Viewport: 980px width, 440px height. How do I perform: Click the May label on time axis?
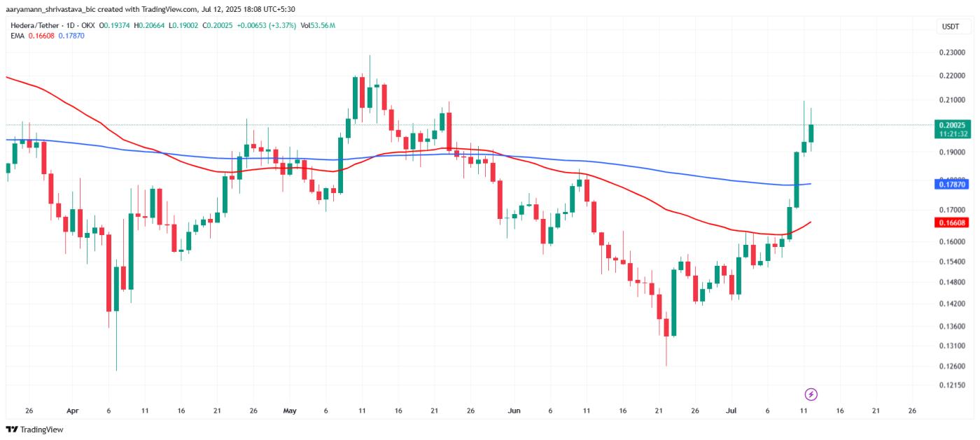tap(289, 411)
